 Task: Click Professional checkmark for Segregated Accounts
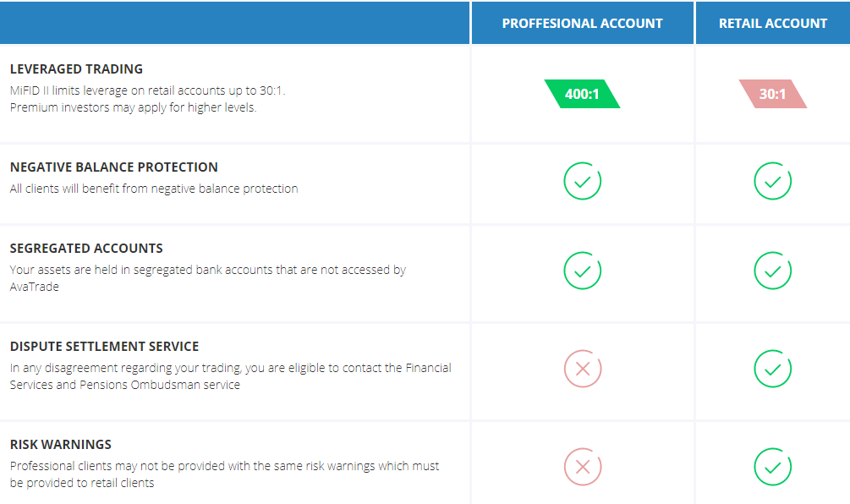click(x=582, y=271)
